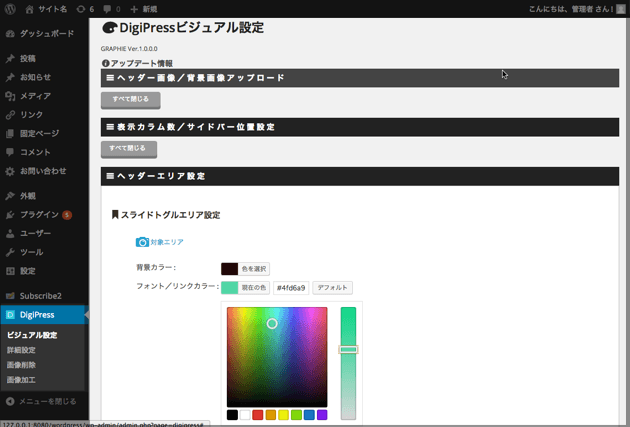Click the vertical saturation slider handle
The width and height of the screenshot is (630, 427).
click(x=348, y=349)
